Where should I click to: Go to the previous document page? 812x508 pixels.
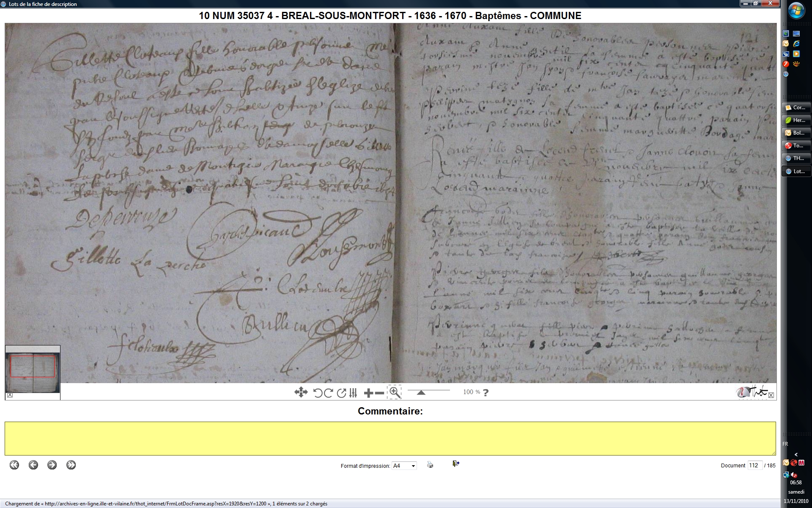[x=33, y=465]
